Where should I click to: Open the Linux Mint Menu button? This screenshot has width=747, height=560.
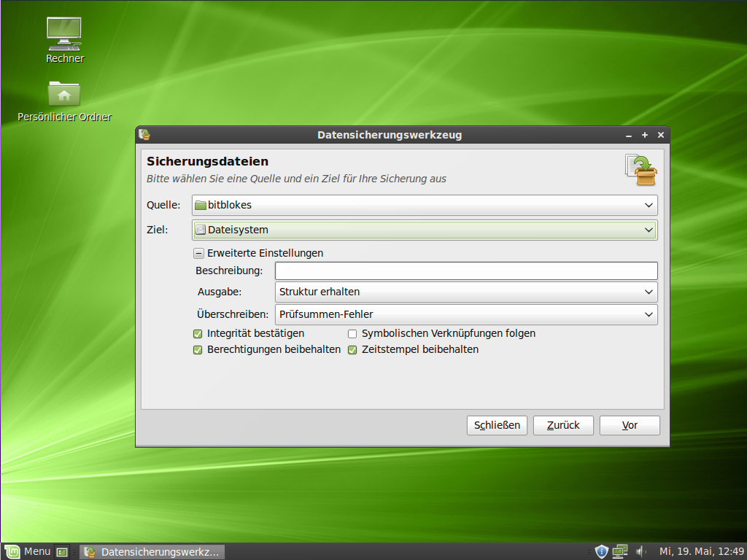[28, 552]
